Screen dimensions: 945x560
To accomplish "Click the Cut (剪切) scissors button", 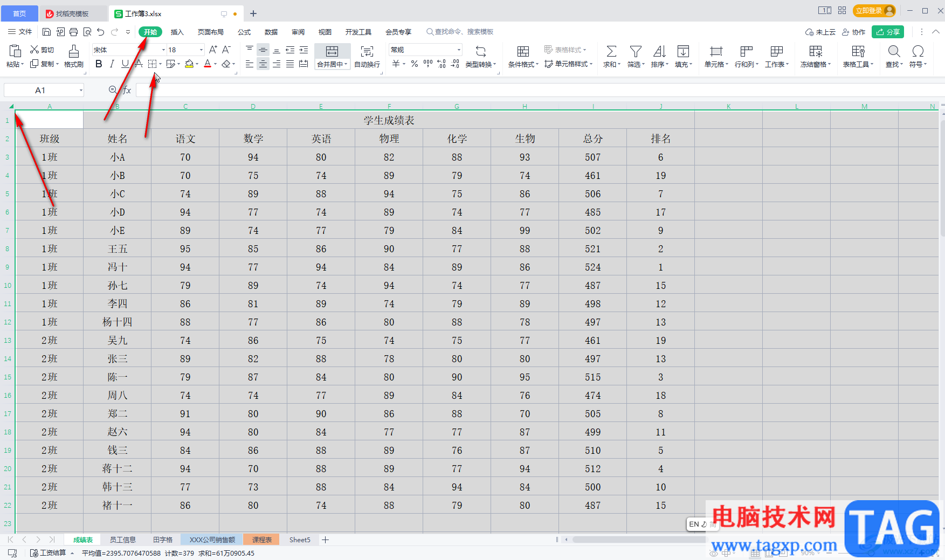I will (42, 50).
